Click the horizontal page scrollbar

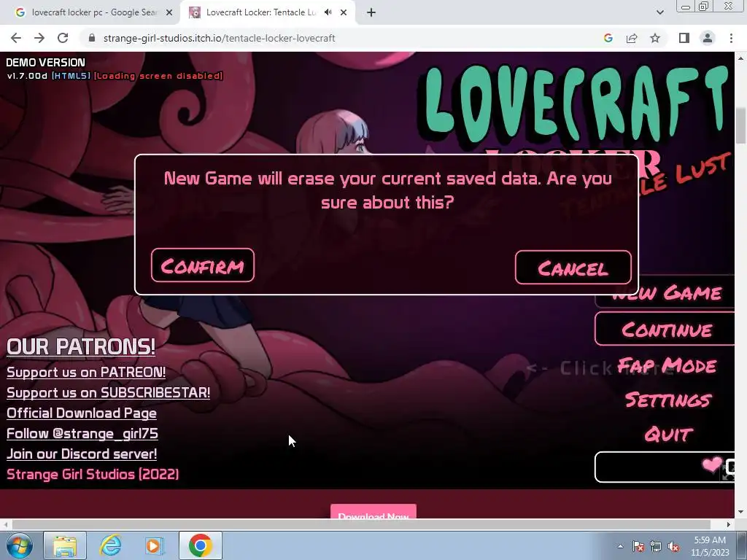(361, 524)
